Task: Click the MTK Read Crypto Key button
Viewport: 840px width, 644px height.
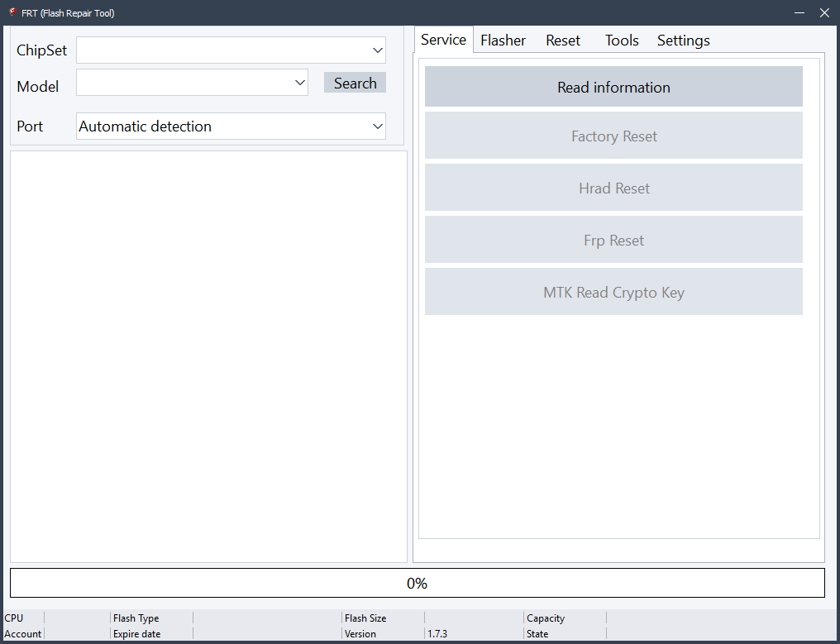Action: (613, 292)
